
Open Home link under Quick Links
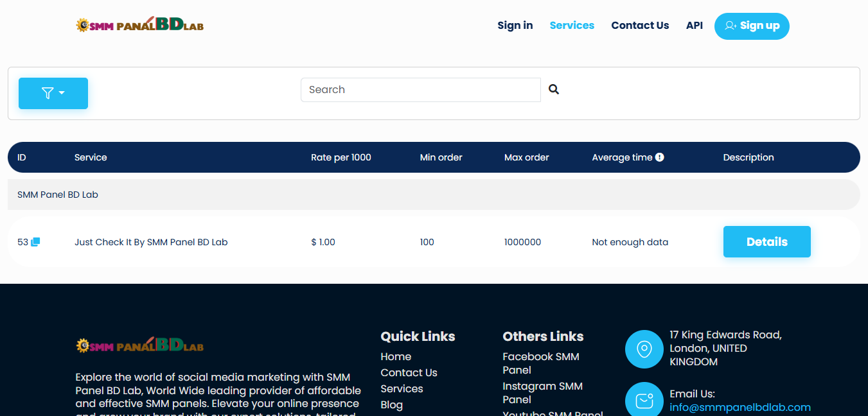[396, 357]
